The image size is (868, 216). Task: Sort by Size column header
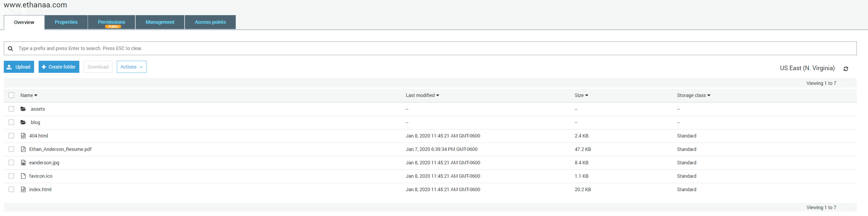click(x=581, y=96)
